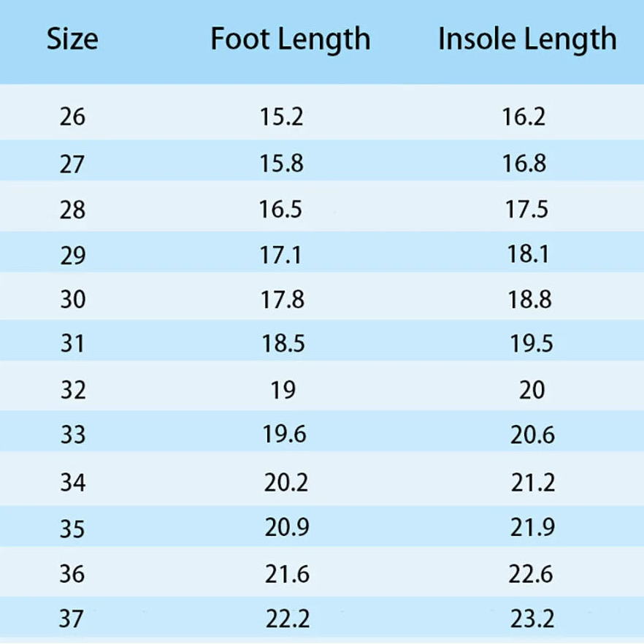The height and width of the screenshot is (644, 644).
Task: Click the foot length value 22.2
Action: [x=287, y=620]
